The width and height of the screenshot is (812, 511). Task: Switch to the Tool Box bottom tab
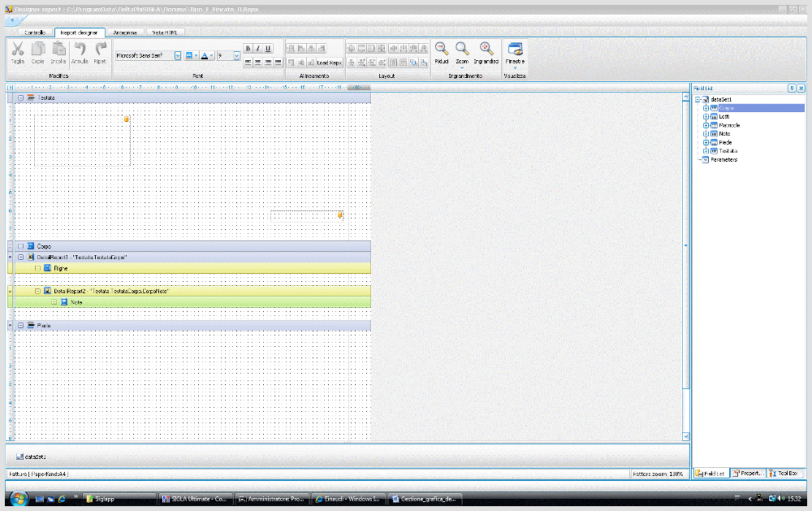click(x=784, y=473)
